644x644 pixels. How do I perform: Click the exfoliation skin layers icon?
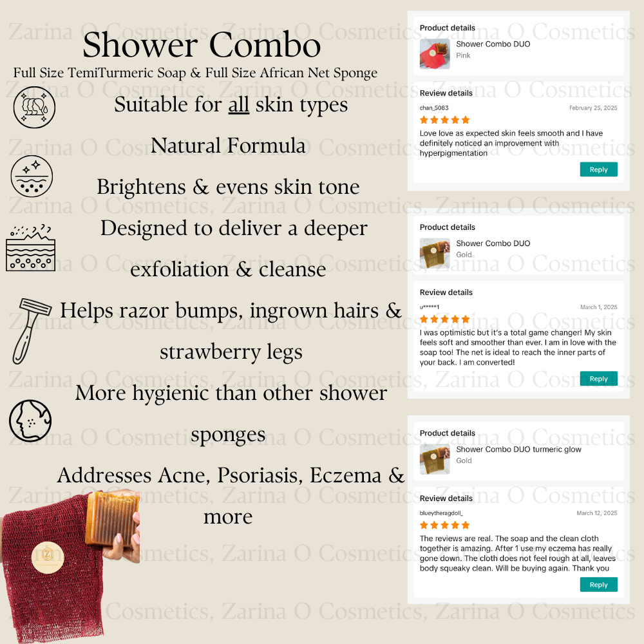coord(30,248)
